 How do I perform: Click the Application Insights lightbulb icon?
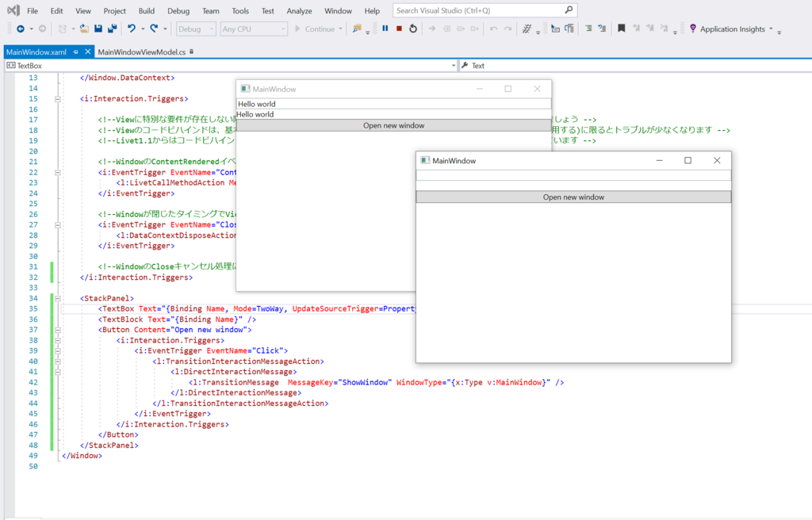(693, 29)
